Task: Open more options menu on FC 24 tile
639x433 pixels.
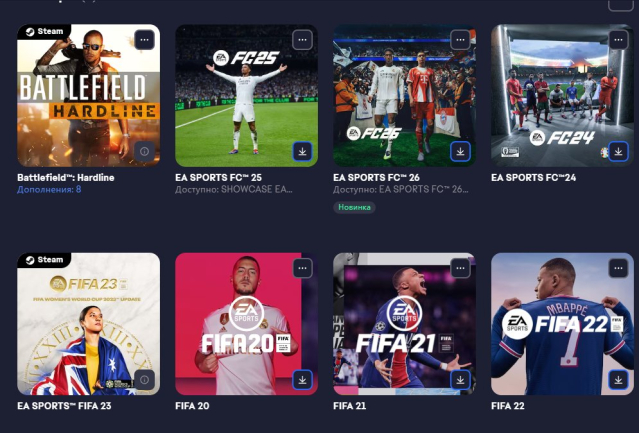Action: click(618, 40)
